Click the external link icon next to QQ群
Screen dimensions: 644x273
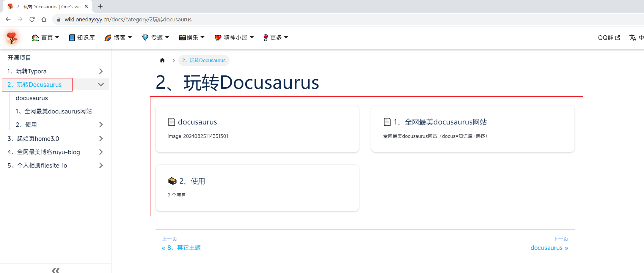(x=618, y=38)
